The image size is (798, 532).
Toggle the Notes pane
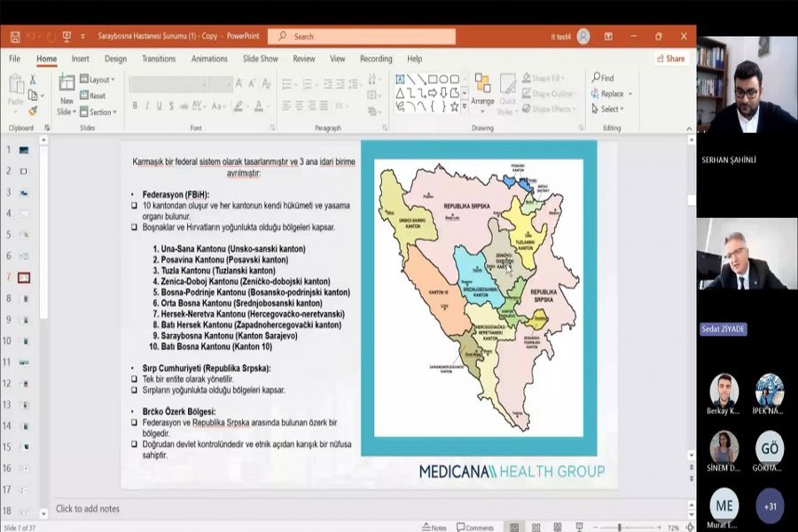434,528
